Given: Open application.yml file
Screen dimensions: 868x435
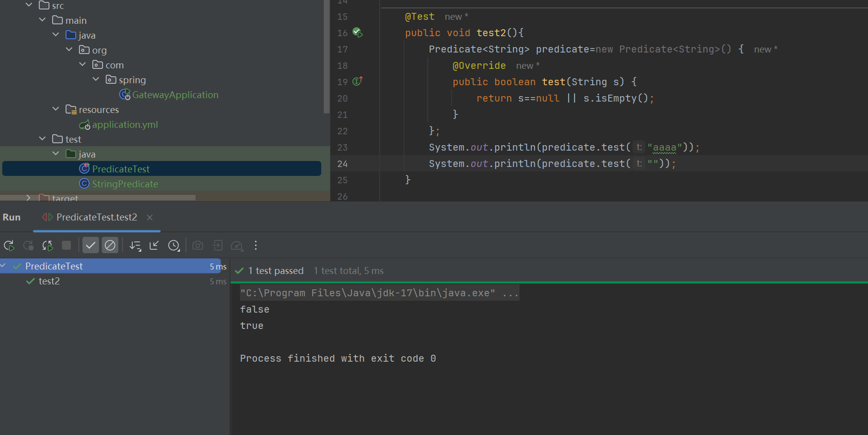Looking at the screenshot, I should tap(125, 124).
